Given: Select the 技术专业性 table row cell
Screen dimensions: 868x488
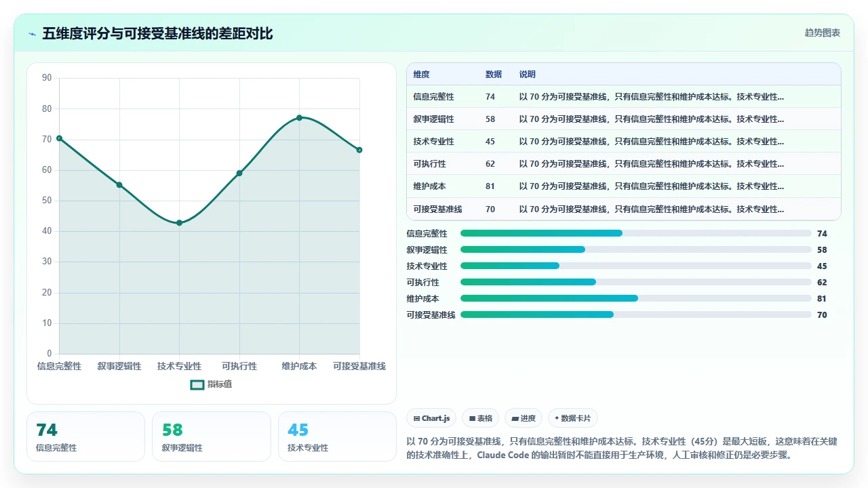Looking at the screenshot, I should (433, 142).
